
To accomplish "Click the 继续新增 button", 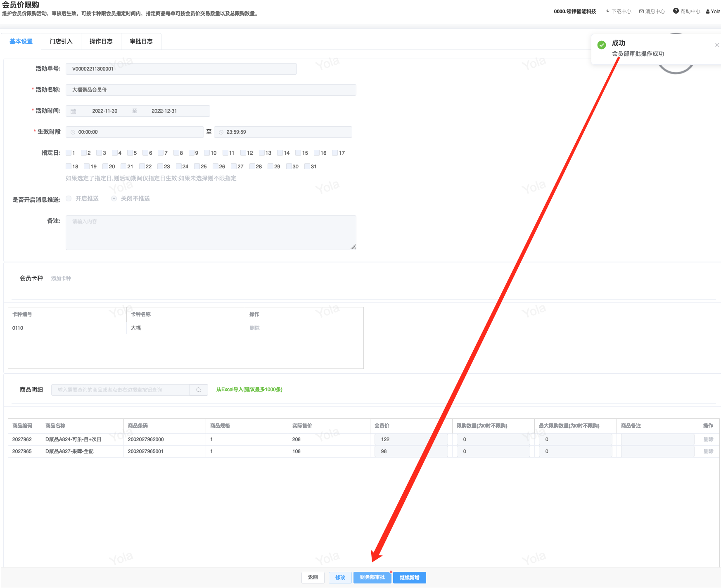I will (410, 577).
